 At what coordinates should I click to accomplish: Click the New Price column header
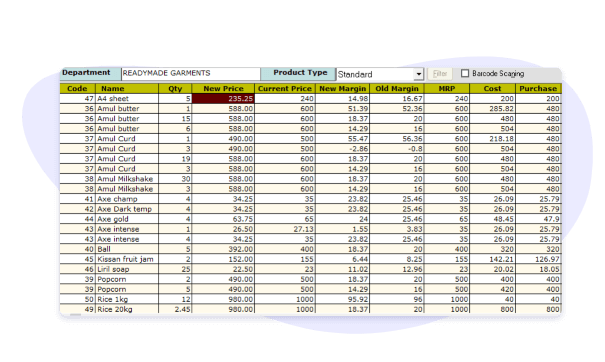[223, 88]
